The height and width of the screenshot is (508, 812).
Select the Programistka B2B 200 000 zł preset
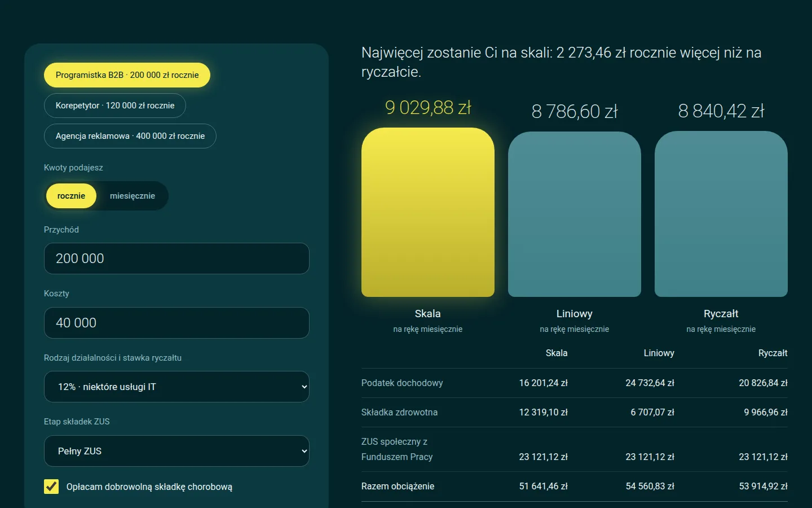[x=127, y=75]
